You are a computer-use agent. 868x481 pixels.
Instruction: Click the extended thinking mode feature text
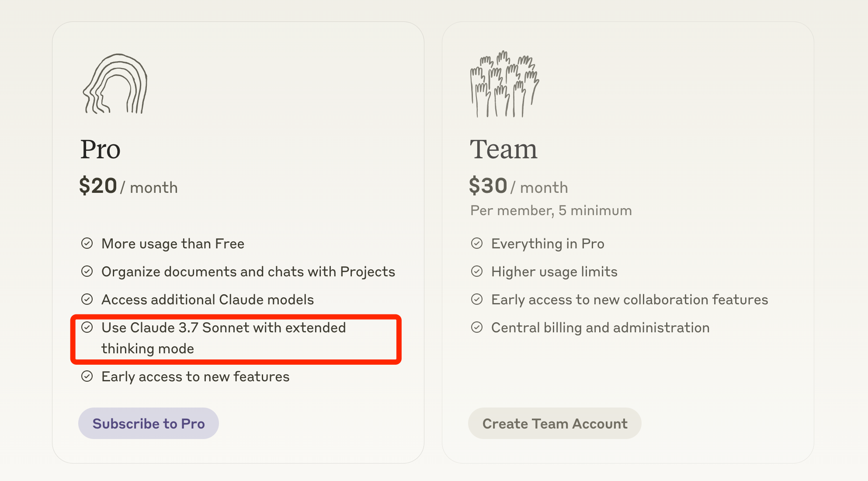pyautogui.click(x=223, y=338)
